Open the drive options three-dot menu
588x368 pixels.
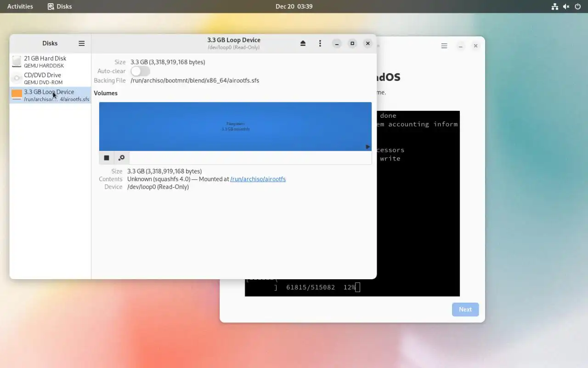point(320,43)
